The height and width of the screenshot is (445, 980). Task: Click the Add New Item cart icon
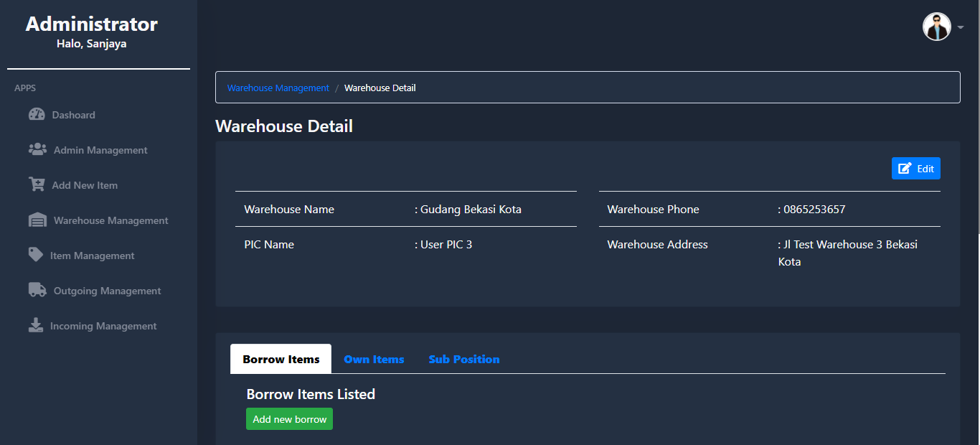click(37, 184)
